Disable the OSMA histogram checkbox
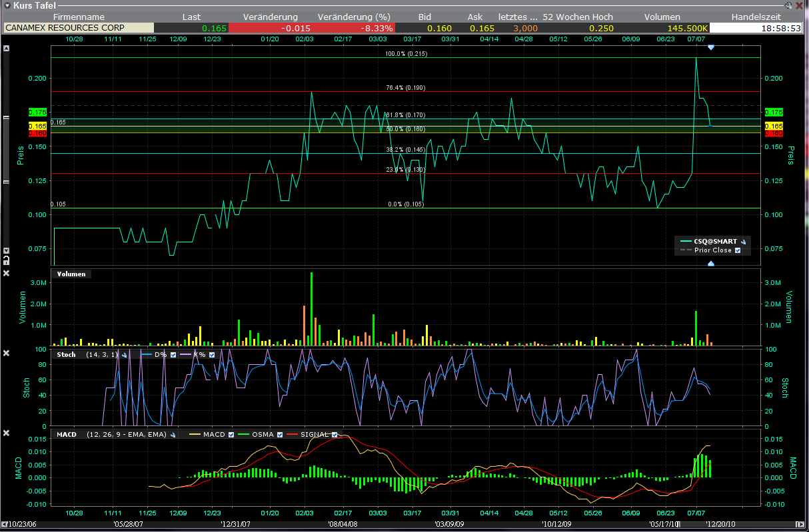Image resolution: width=809 pixels, height=532 pixels. pyautogui.click(x=280, y=435)
